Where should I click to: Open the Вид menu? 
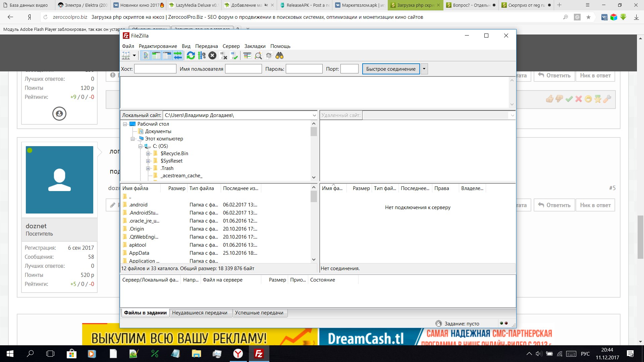point(186,46)
